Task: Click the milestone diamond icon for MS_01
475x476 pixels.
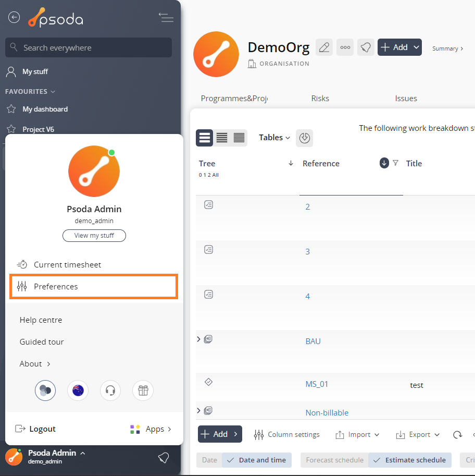Action: (209, 382)
